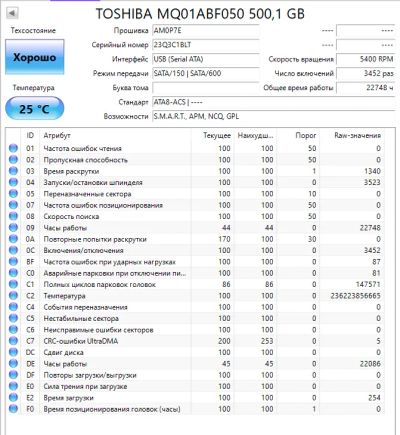Select the События переназначения attribute name
400x435 pixels.
85,307
